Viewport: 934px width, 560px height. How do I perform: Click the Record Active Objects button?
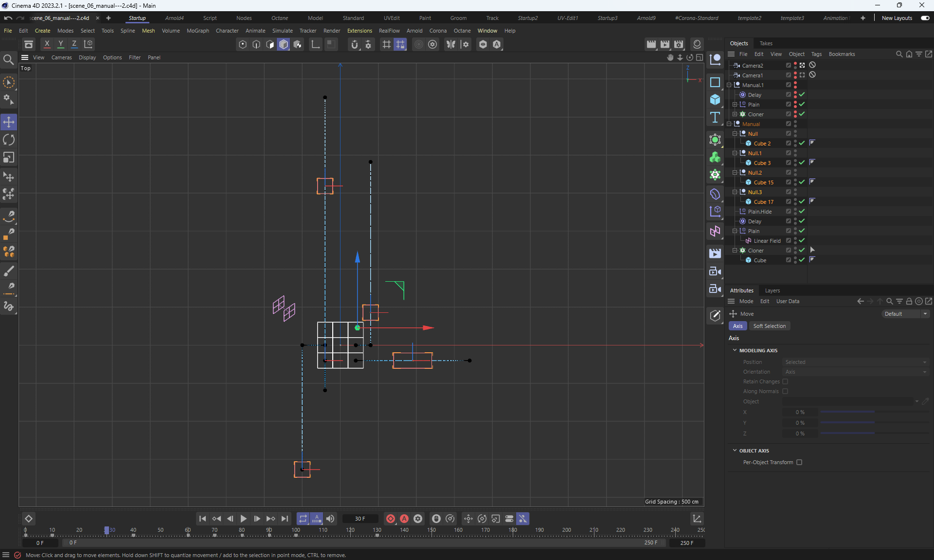pos(390,519)
